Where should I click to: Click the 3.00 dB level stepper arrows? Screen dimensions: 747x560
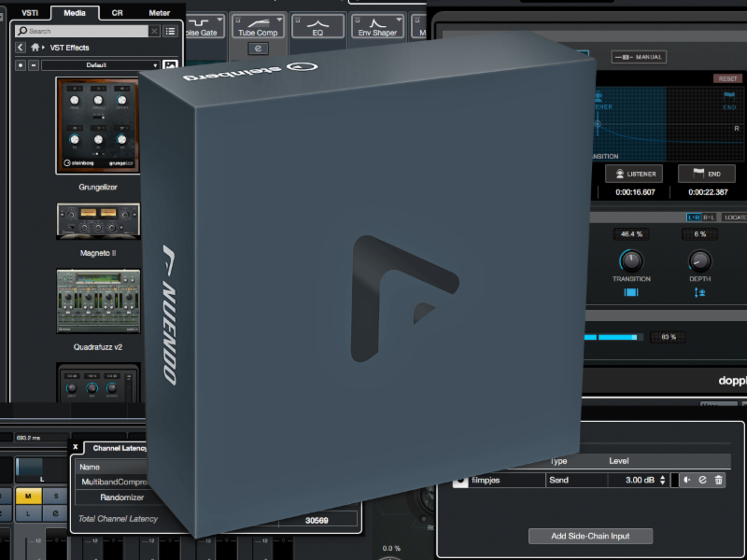click(x=662, y=480)
